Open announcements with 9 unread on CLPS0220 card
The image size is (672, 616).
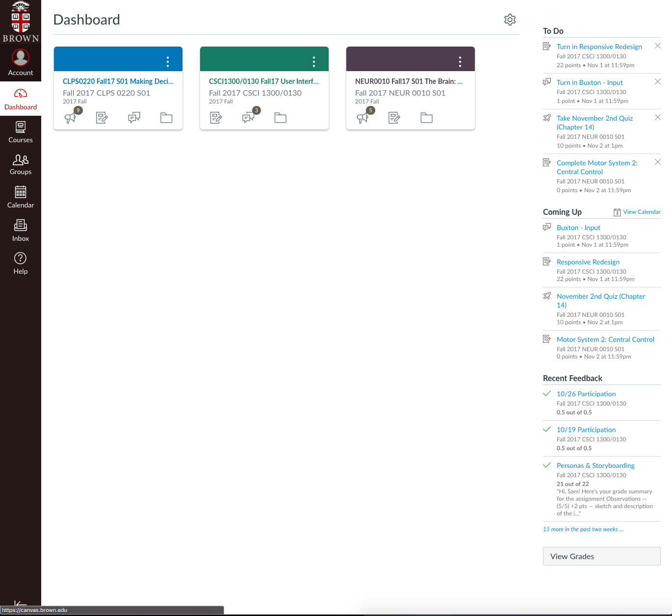click(x=71, y=118)
